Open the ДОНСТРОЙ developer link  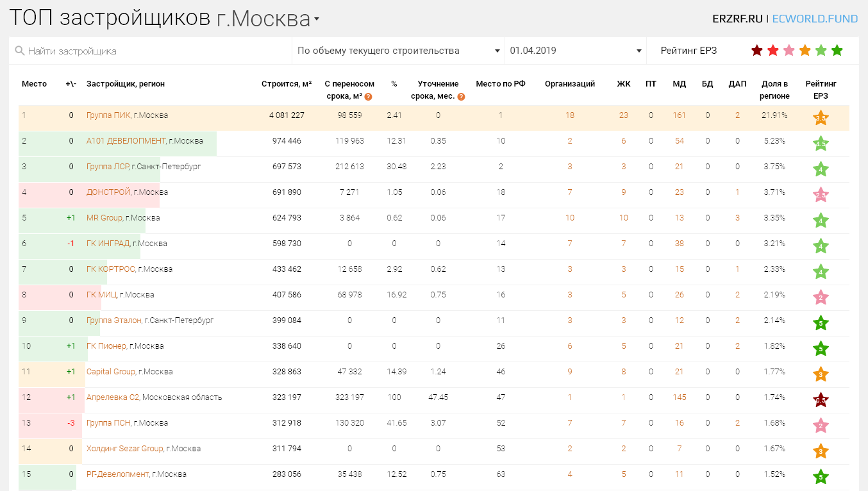click(108, 192)
